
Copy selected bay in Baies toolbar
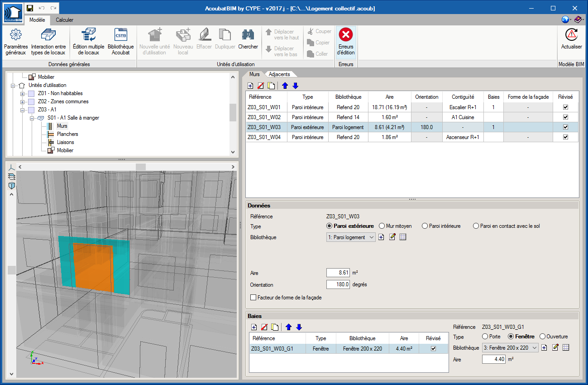[x=274, y=327]
